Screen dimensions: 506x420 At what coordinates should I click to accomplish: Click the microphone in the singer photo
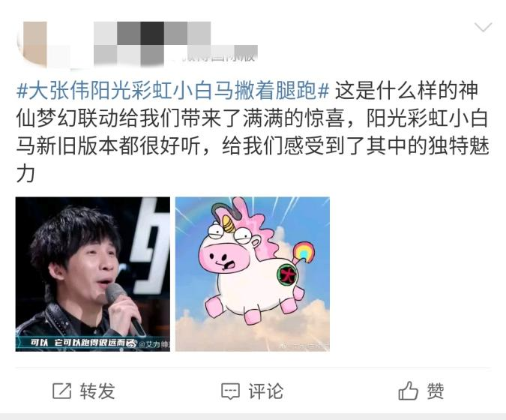[125, 308]
